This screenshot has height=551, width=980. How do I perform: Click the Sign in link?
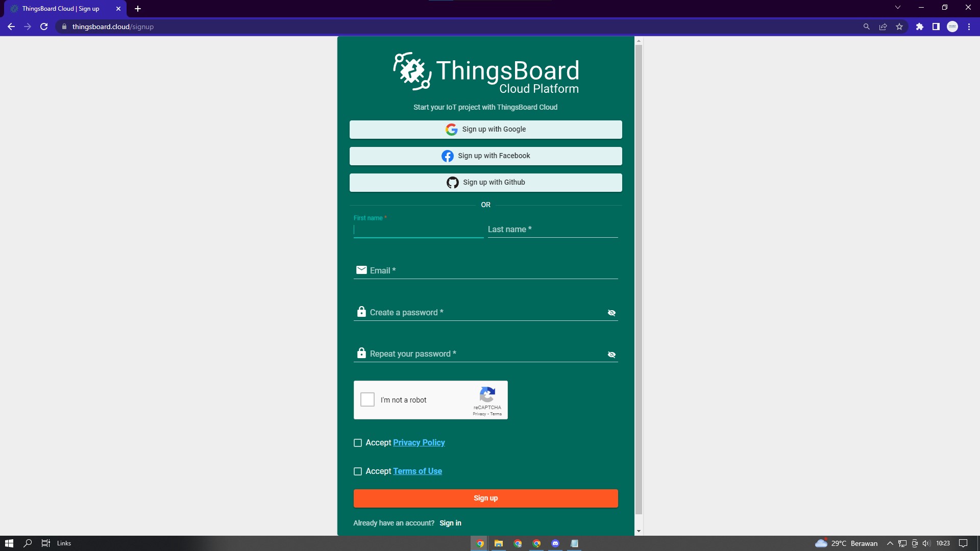(450, 523)
